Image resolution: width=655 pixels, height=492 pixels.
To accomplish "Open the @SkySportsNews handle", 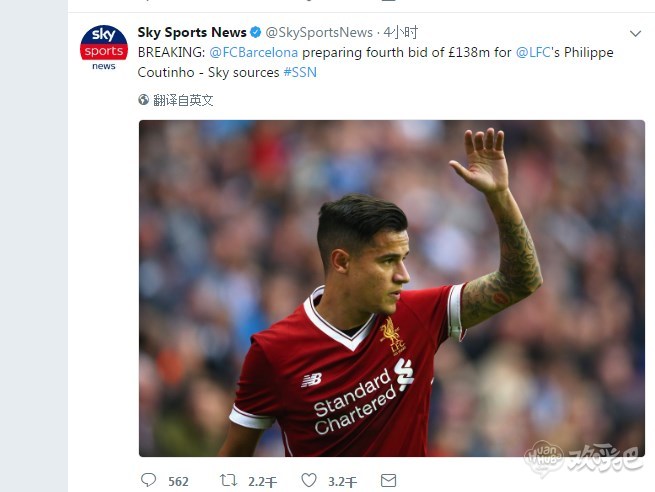I will pyautogui.click(x=319, y=32).
